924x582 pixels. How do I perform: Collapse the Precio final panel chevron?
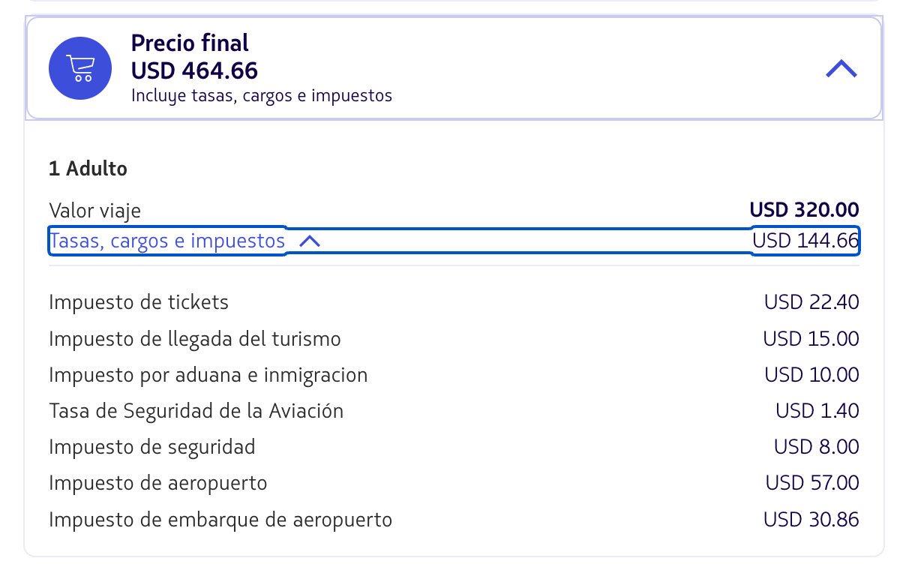(x=841, y=69)
